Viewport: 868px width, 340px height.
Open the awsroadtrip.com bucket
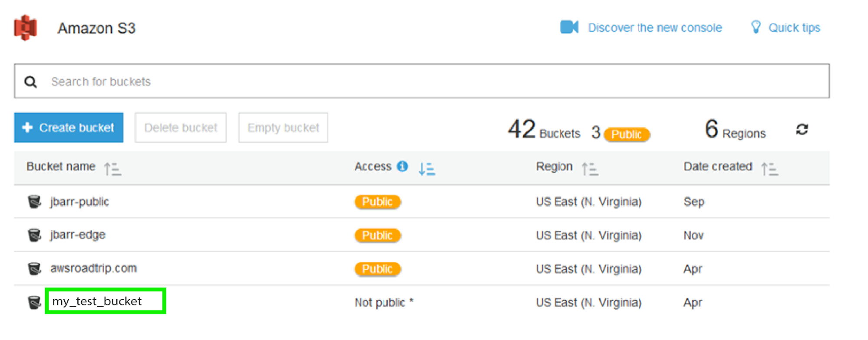coord(93,268)
